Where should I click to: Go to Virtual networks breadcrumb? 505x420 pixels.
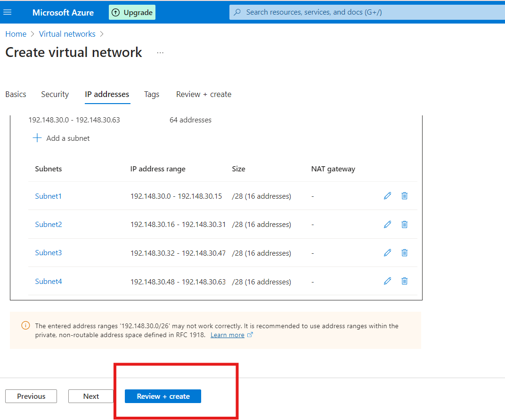click(67, 34)
